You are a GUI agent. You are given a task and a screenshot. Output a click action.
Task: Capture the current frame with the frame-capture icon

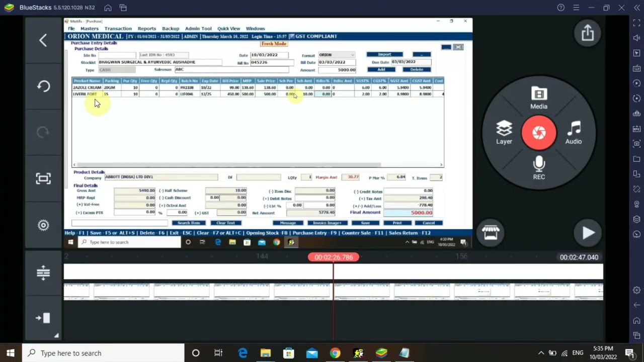[43, 178]
